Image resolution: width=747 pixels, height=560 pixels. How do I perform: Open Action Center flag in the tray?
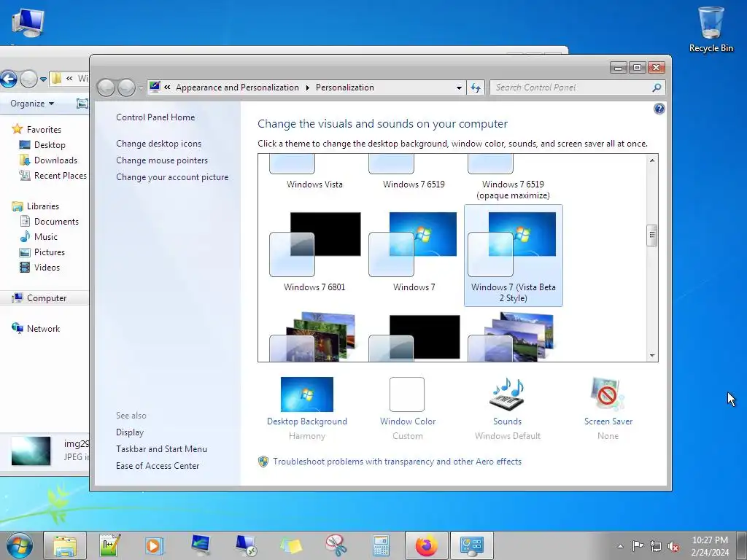click(638, 545)
